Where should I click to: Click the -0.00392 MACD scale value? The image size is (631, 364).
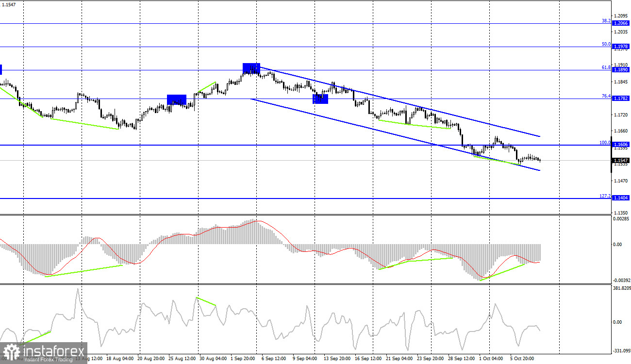pyautogui.click(x=621, y=281)
